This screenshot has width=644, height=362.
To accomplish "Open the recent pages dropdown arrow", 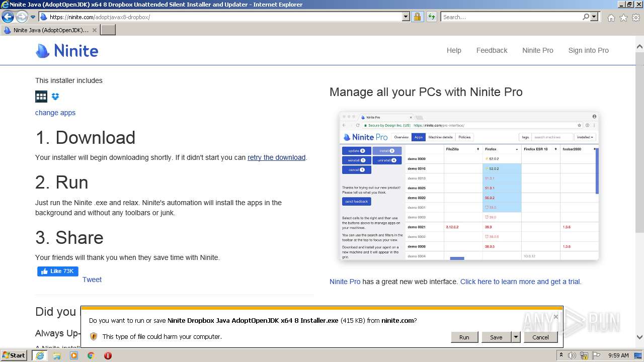I will (33, 17).
